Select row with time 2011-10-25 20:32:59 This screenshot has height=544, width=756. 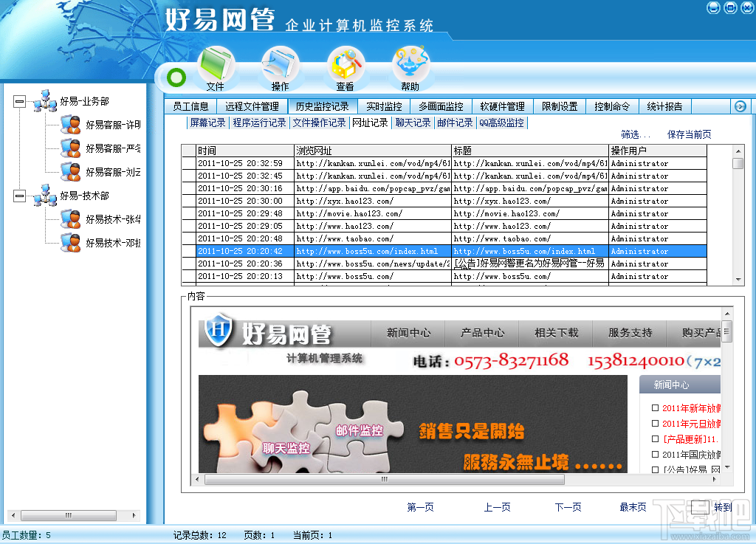pos(444,163)
